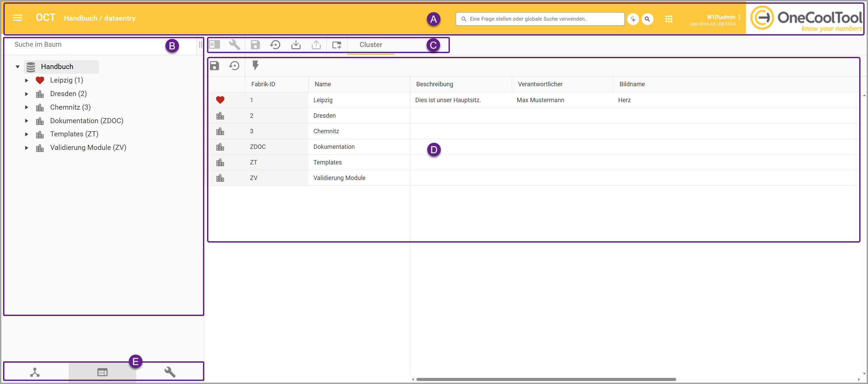868x384 pixels.
Task: Click the Dresden name cell
Action: 324,116
